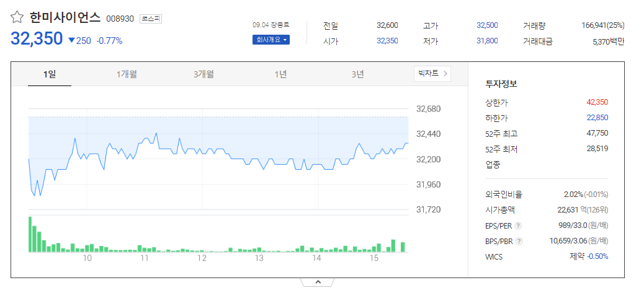Click the 투자정보 heading

point(501,84)
